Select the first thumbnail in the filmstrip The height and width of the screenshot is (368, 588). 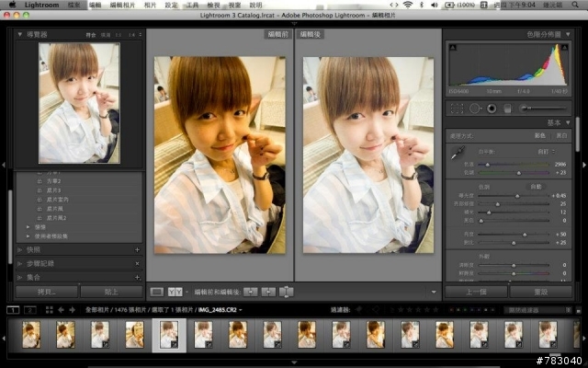coord(30,334)
